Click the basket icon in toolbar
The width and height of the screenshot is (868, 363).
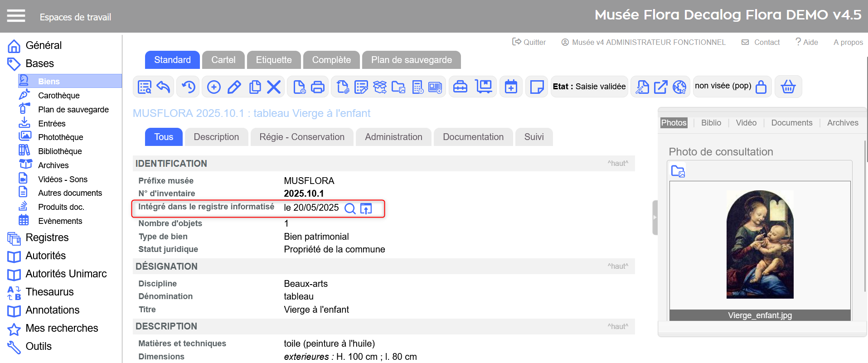(x=788, y=87)
